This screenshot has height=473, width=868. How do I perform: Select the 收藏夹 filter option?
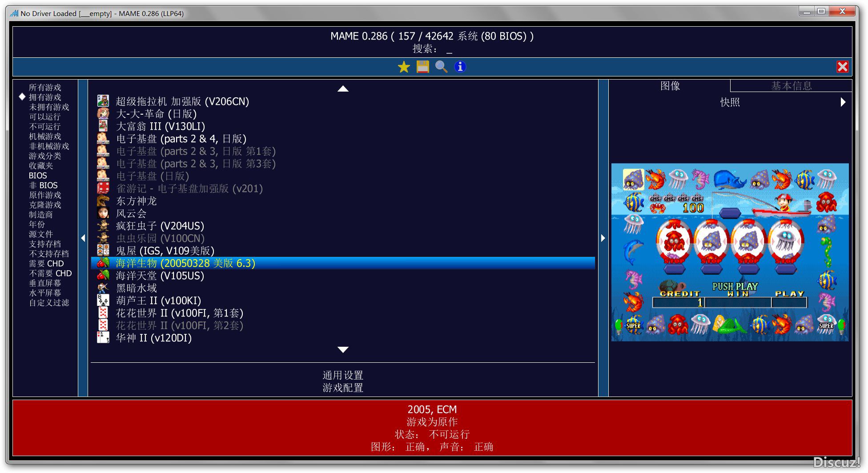[x=41, y=166]
